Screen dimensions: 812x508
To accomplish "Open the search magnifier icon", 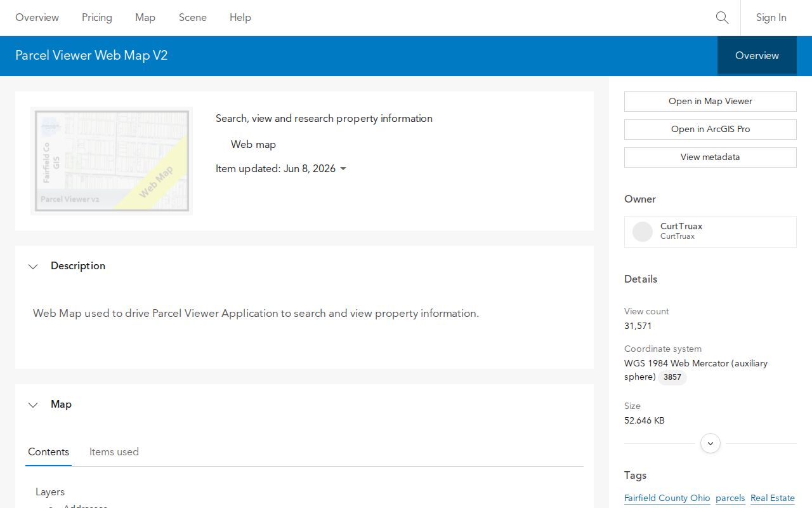I will coord(722,18).
